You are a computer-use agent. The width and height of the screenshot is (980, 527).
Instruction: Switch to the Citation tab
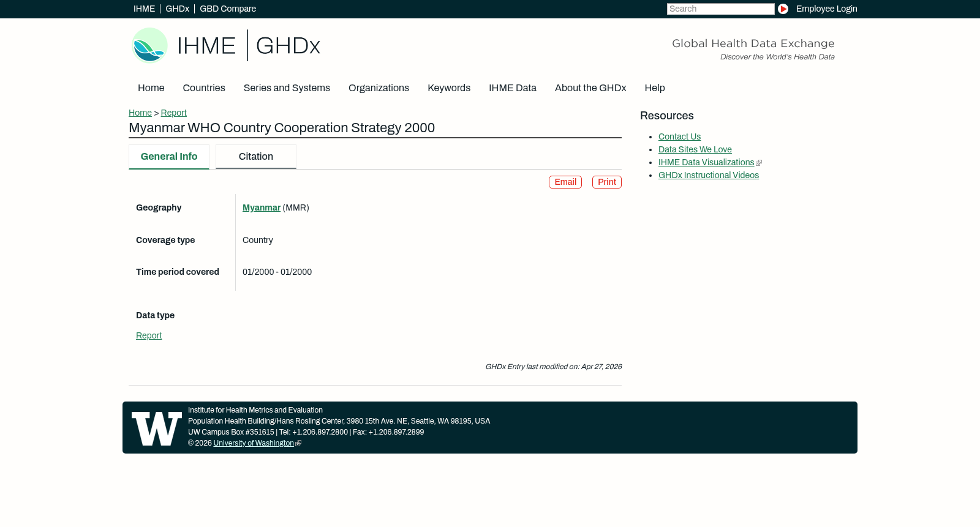pyautogui.click(x=256, y=157)
